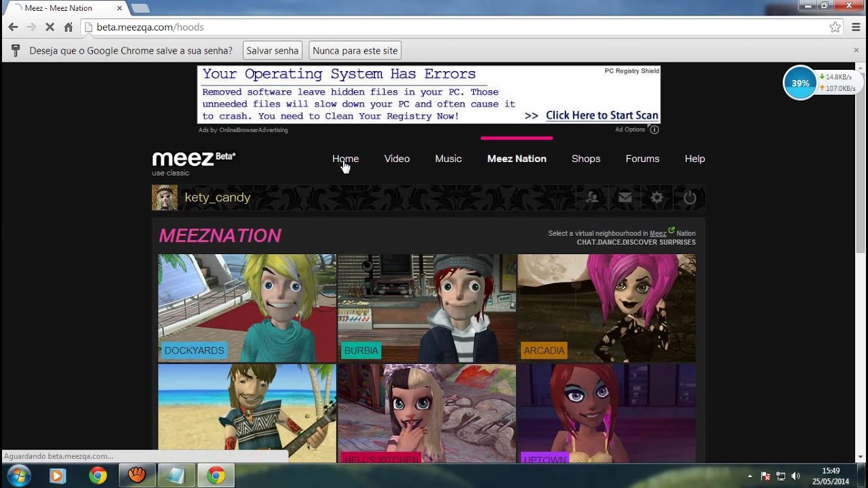The height and width of the screenshot is (488, 868).
Task: Open account settings gear icon
Action: coord(656,197)
